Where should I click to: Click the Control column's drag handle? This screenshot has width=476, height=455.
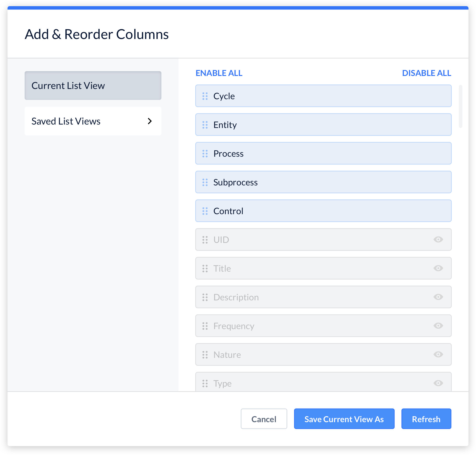205,211
